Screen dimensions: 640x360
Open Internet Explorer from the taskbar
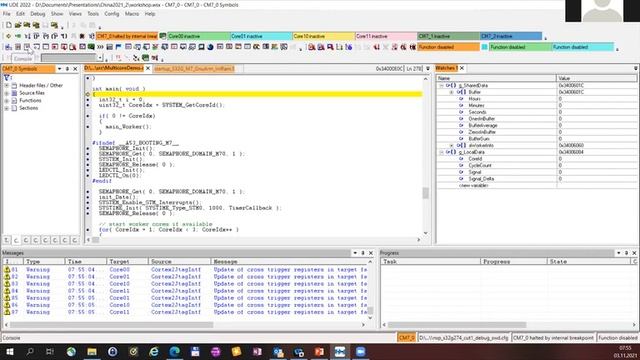[153, 351]
